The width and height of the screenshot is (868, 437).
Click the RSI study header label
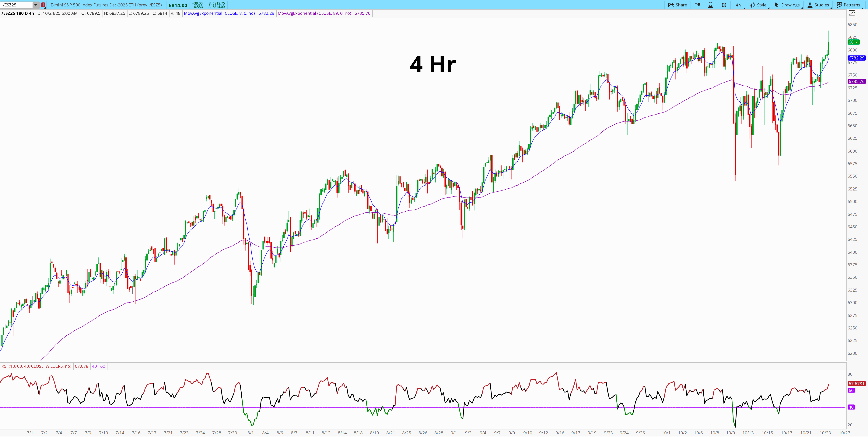36,366
